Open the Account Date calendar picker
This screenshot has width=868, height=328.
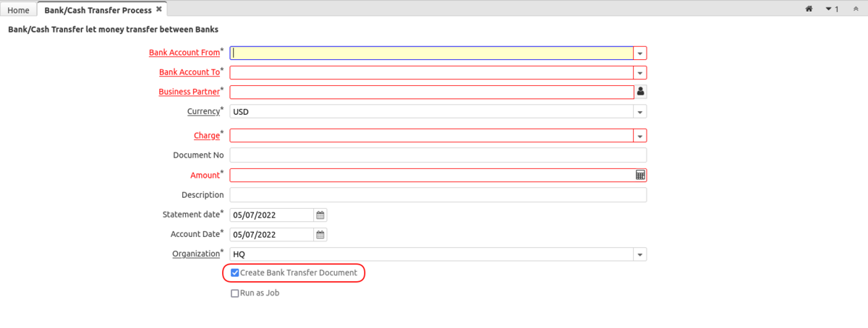click(x=320, y=235)
